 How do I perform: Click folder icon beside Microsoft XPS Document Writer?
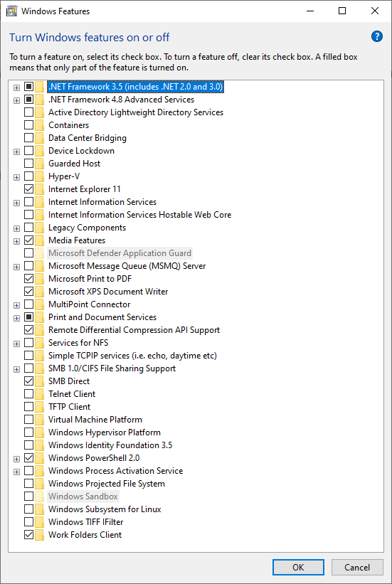[40, 292]
